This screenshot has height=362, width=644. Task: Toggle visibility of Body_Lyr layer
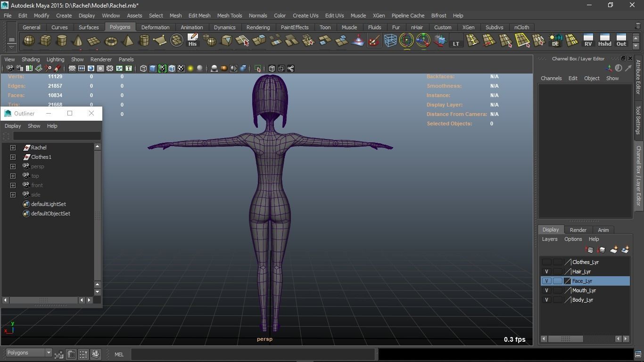click(x=546, y=300)
